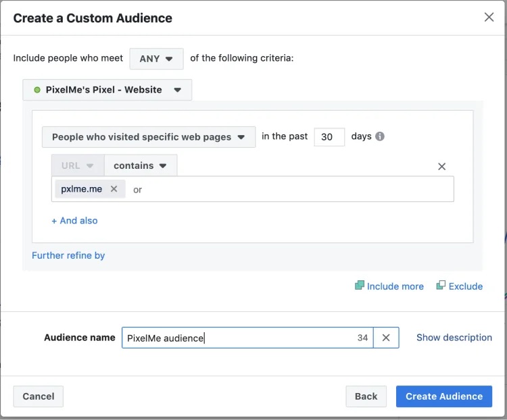Image resolution: width=507 pixels, height=420 pixels.
Task: Open the URL field type dropdown
Action: [78, 165]
